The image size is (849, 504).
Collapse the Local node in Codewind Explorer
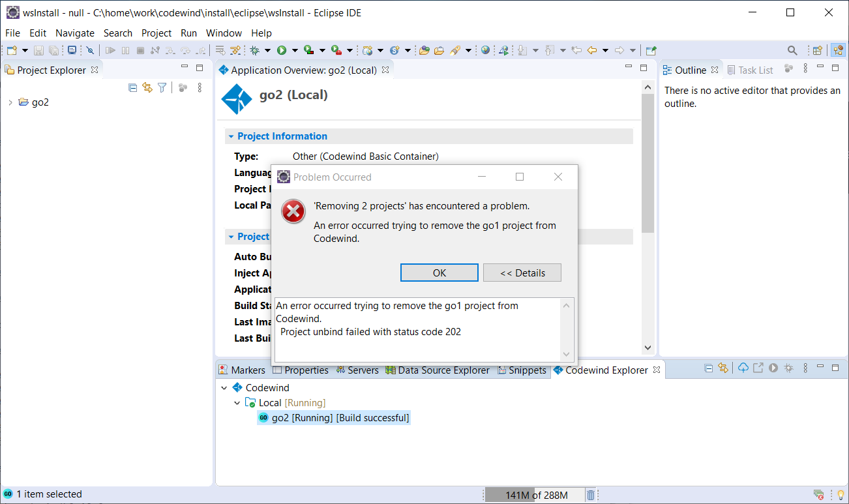237,402
